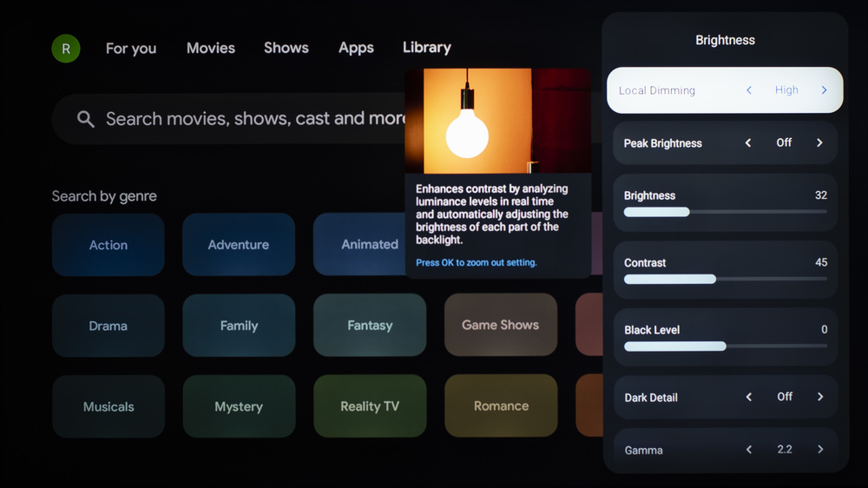
Task: Open the Movies tab
Action: coord(210,49)
